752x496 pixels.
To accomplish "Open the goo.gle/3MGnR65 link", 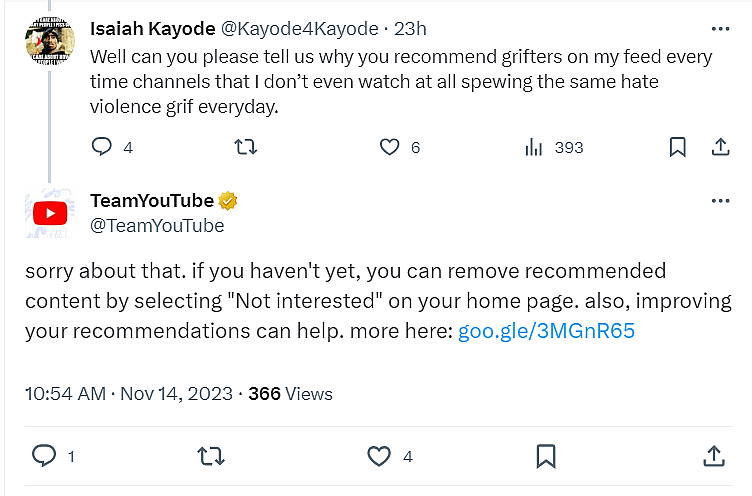I will point(546,332).
